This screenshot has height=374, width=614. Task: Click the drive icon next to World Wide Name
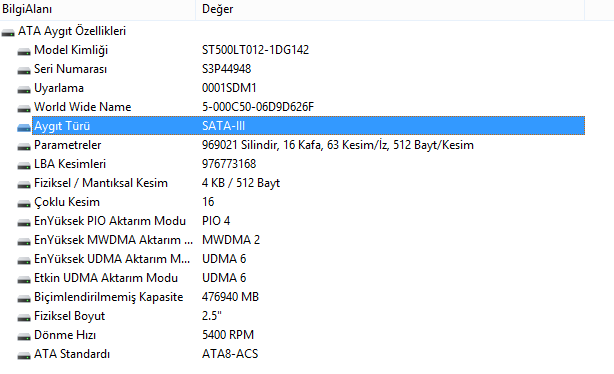(x=24, y=108)
